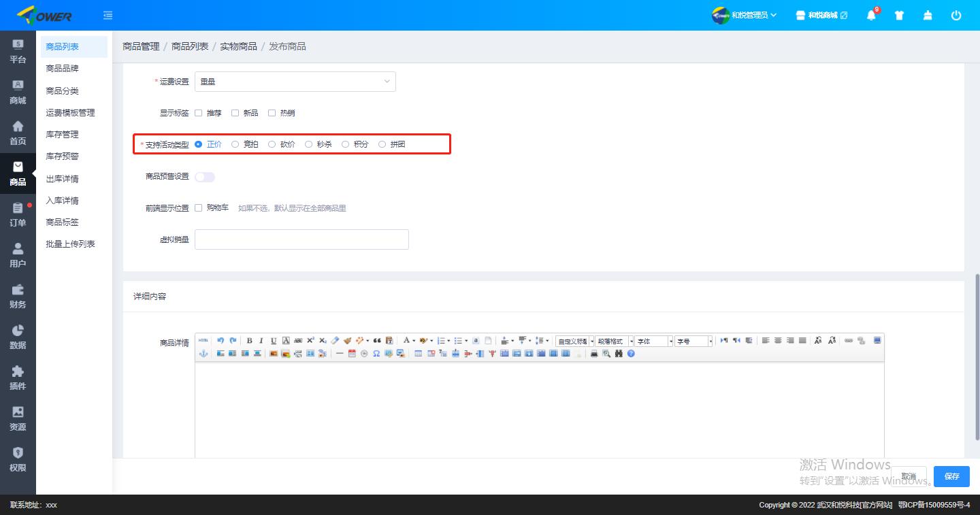Screen dimensions: 980x515
Task: Click the power logout icon
Action: click(956, 15)
